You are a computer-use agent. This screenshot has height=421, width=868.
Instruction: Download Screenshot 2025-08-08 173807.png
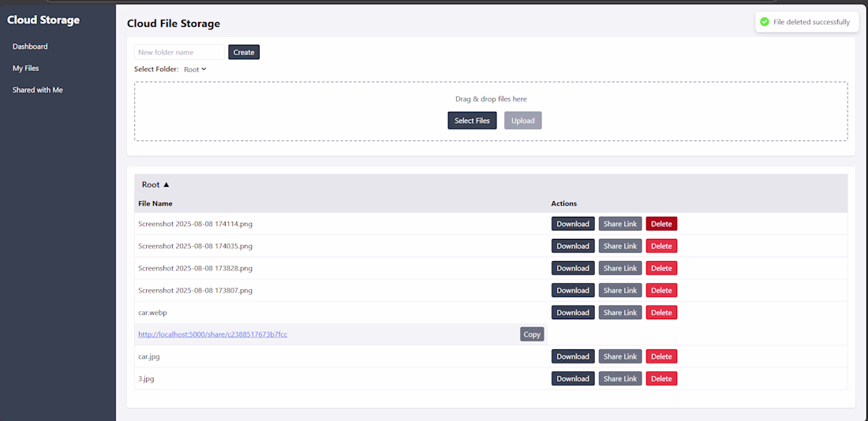[x=573, y=290]
